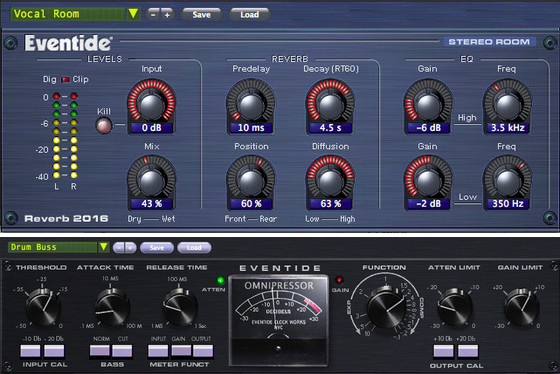Click the green ATTEN indicator LED
560x374 pixels.
click(x=220, y=280)
